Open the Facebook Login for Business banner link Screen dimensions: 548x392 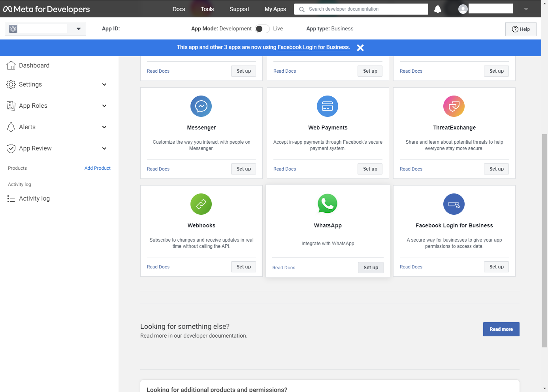[314, 47]
